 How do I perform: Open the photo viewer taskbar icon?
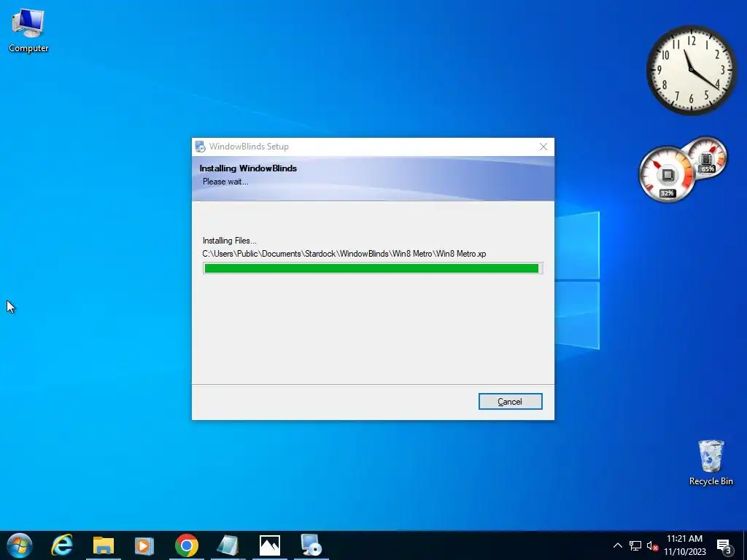click(x=270, y=545)
